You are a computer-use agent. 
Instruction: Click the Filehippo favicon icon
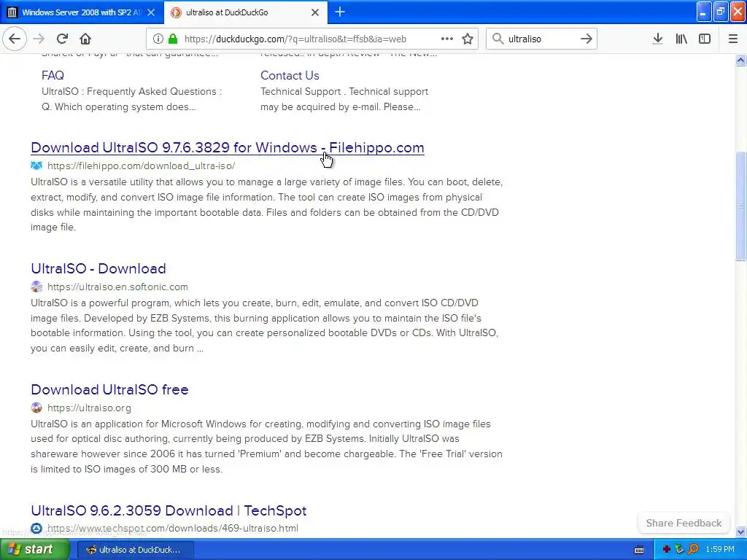[36, 166]
